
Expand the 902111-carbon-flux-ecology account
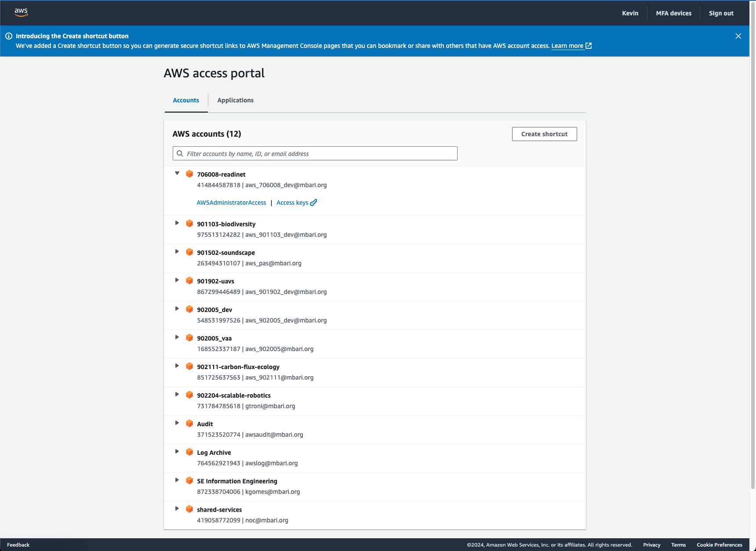pos(177,366)
